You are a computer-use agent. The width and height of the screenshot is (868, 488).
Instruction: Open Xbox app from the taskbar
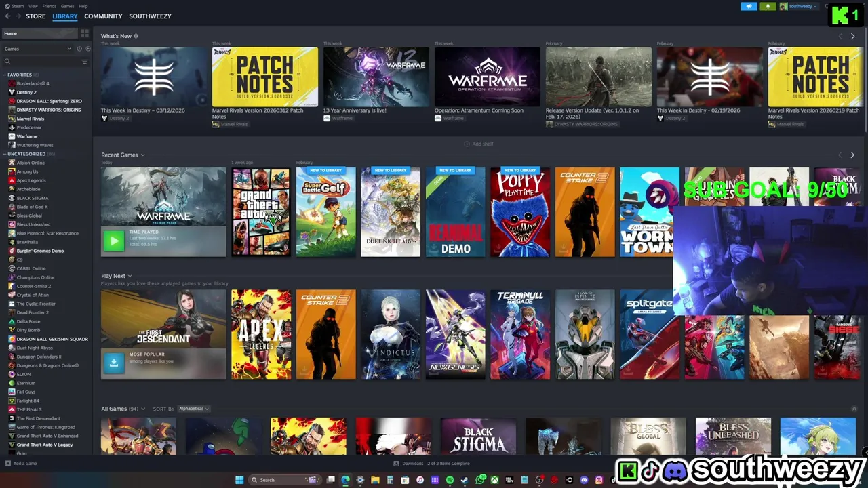tap(494, 480)
